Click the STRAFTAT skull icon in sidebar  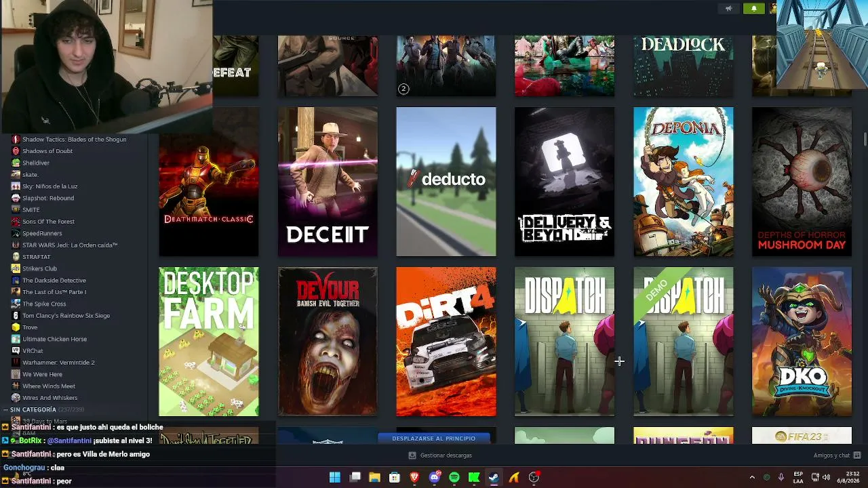[x=16, y=257]
